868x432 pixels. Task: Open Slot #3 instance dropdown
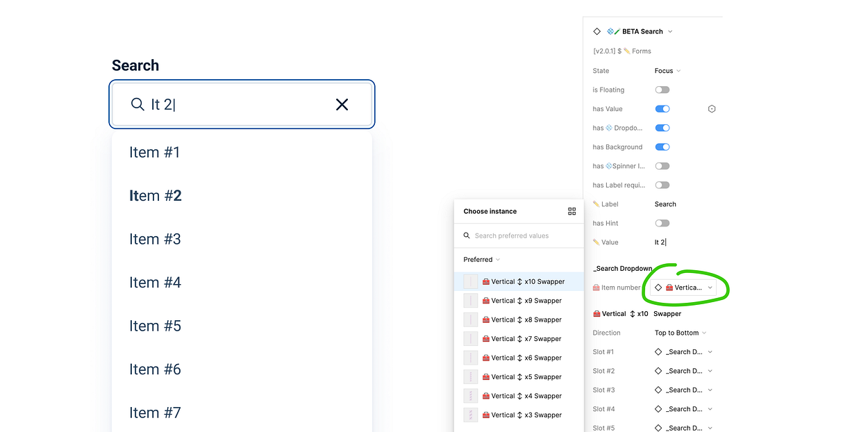pos(684,390)
